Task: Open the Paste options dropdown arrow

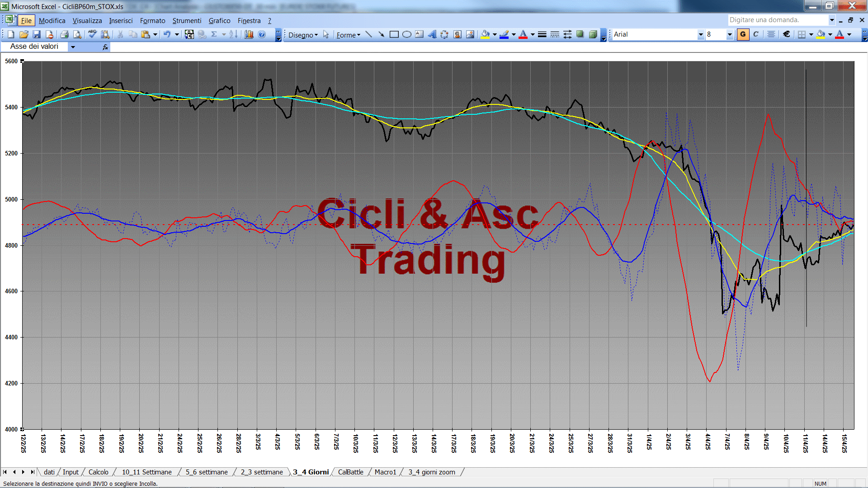Action: click(155, 34)
